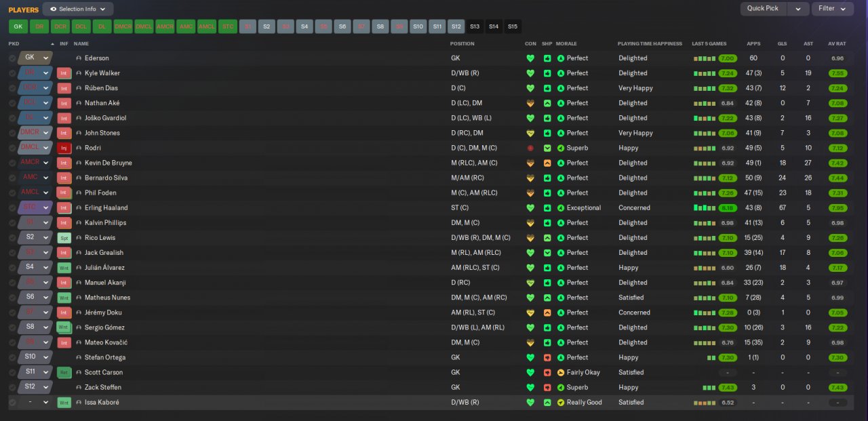This screenshot has width=868, height=421.
Task: Open Ederson's GK position dropdown
Action: tap(35, 58)
